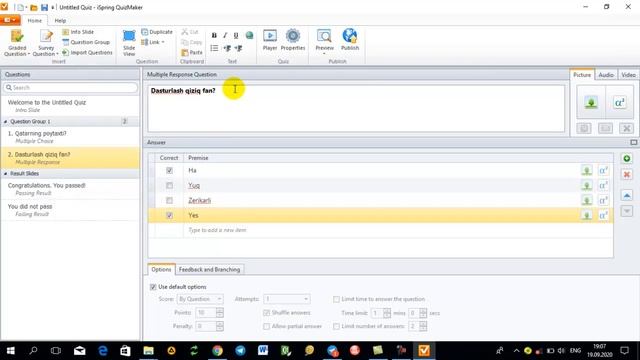The width and height of the screenshot is (640, 360).
Task: Click the Search questions field
Action: (x=70, y=87)
